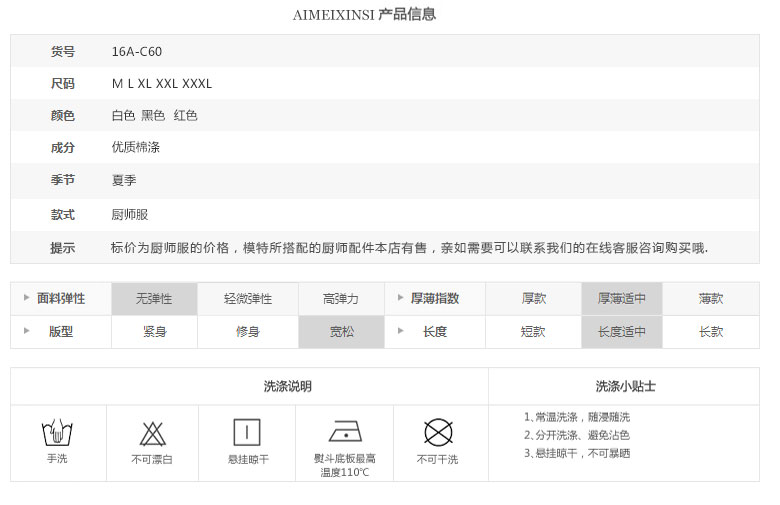Click the 提示 row label

(x=63, y=248)
